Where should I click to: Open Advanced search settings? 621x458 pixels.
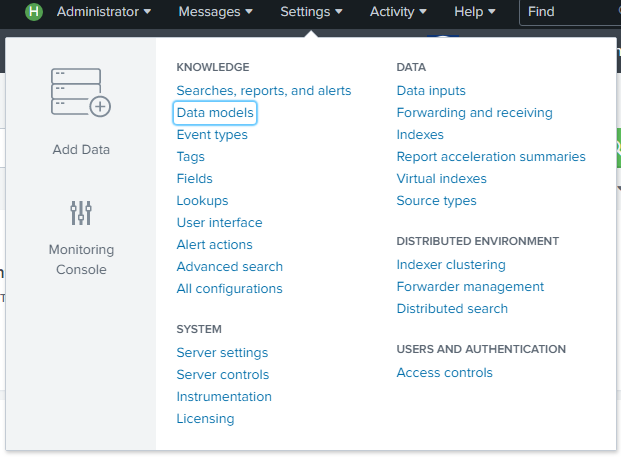[x=230, y=267]
